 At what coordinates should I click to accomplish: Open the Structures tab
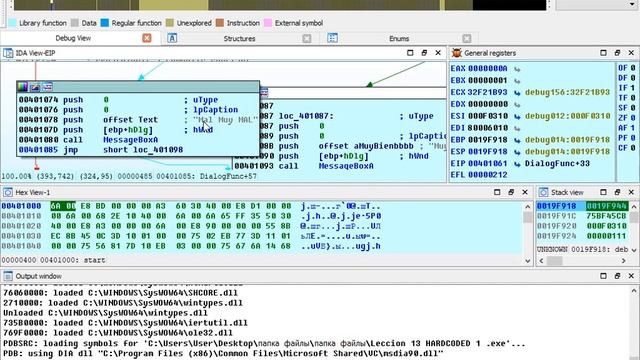(x=239, y=38)
